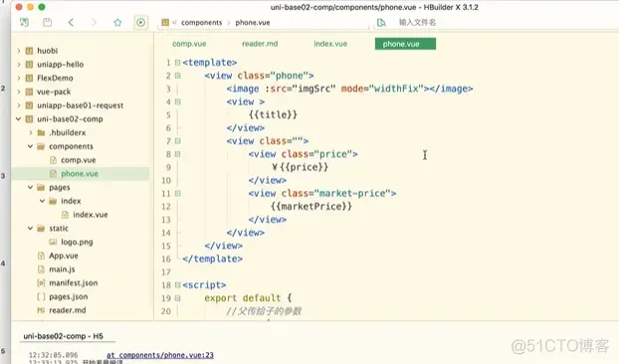The height and width of the screenshot is (364, 619).
Task: Click the FlexDemo project icon
Action: (x=29, y=79)
